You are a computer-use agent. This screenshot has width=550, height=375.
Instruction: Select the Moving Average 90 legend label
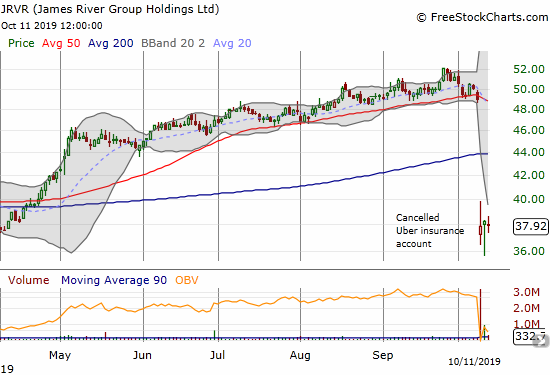pos(114,280)
